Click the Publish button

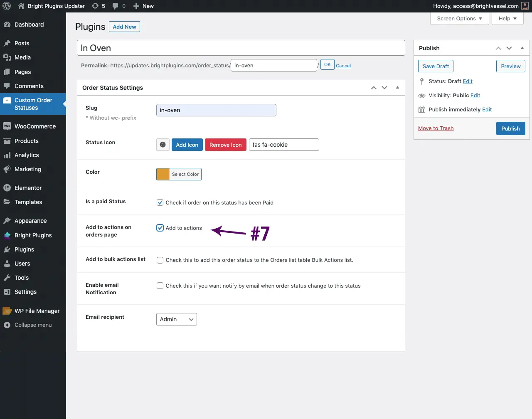[510, 128]
